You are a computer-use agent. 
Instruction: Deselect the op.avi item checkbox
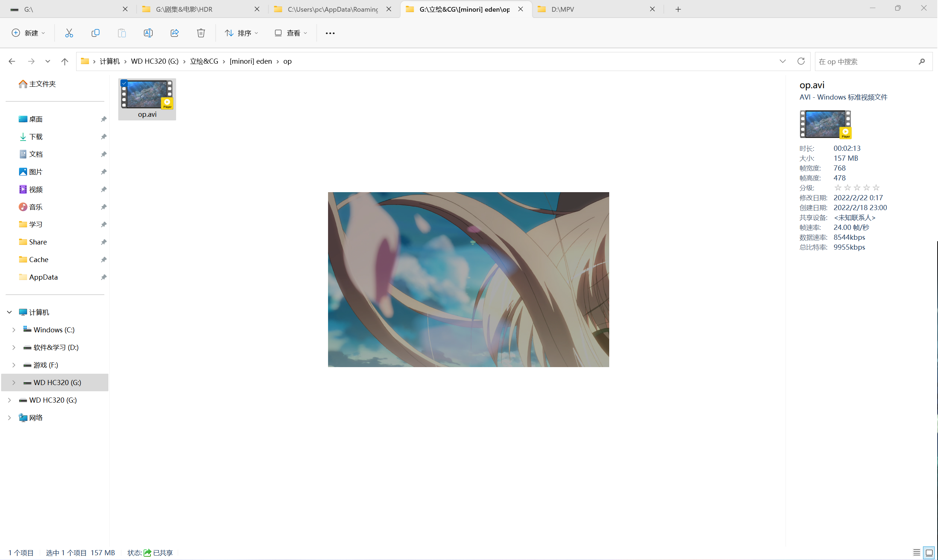click(124, 83)
